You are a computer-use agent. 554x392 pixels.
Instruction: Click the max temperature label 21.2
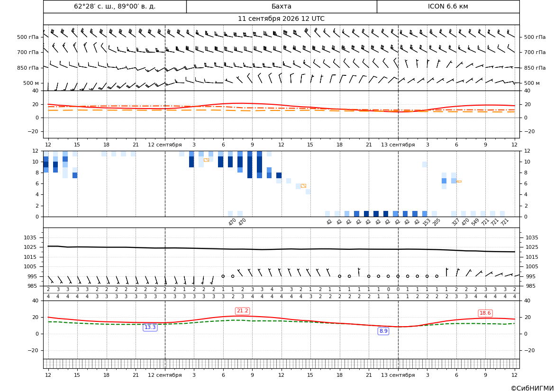point(242,310)
